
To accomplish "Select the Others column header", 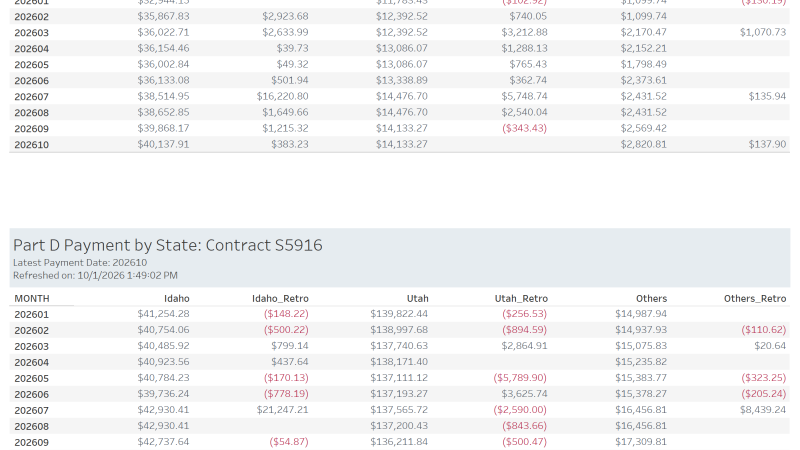I will pos(651,298).
